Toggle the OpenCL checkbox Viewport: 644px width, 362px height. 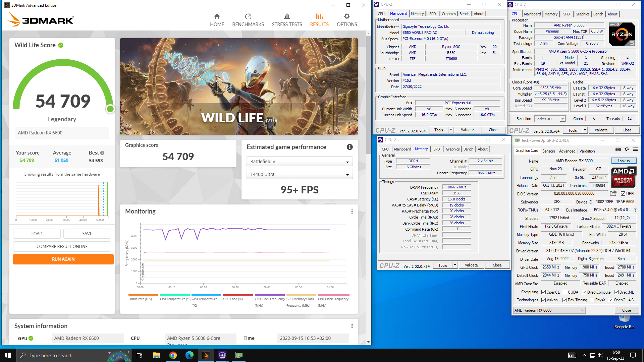click(543, 292)
